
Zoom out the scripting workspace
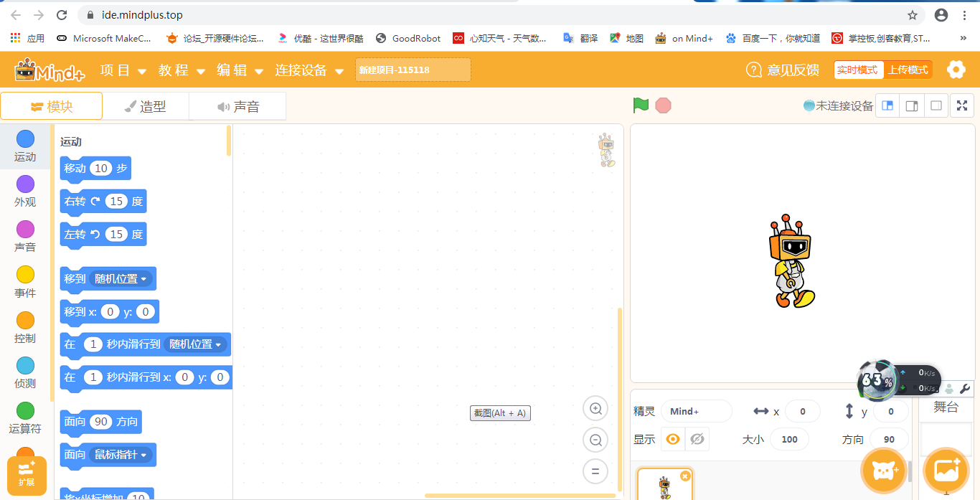595,440
